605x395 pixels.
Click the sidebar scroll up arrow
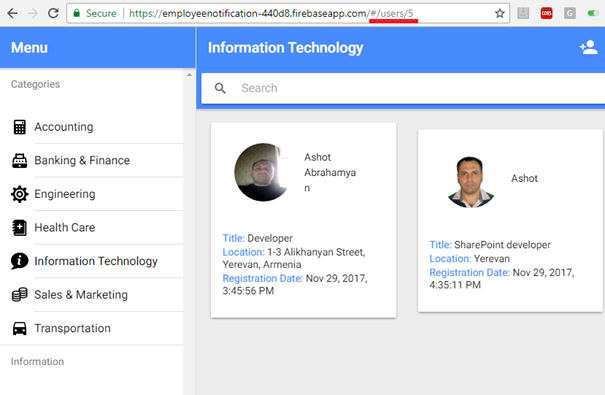click(x=189, y=75)
